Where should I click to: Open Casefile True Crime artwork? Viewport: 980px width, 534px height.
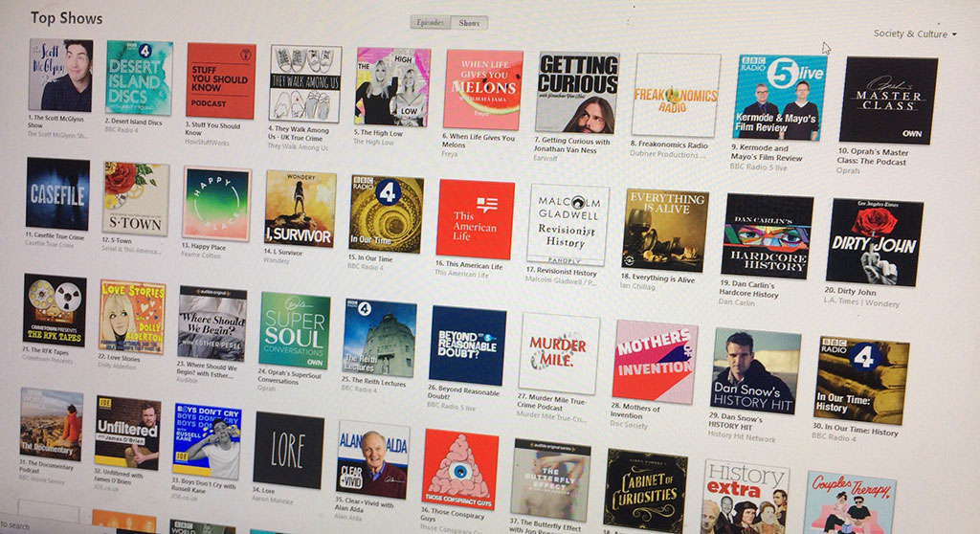point(57,194)
